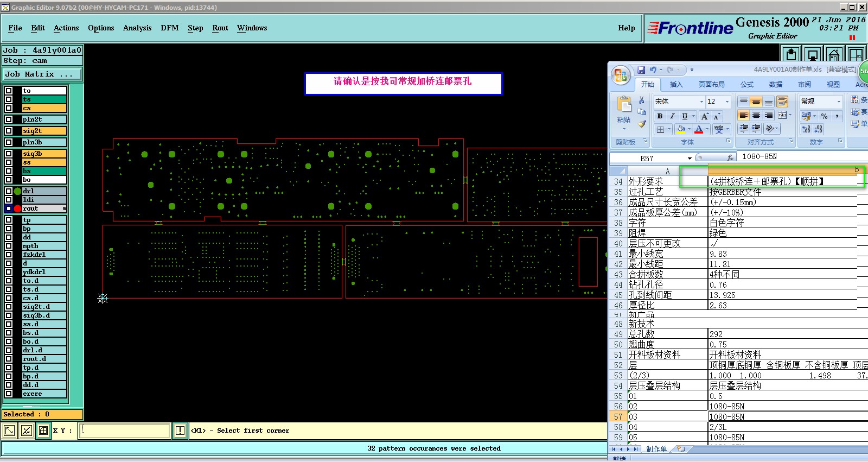Select the 制作单 sheet tab
Viewport: 868px width, 462px height.
pos(656,449)
